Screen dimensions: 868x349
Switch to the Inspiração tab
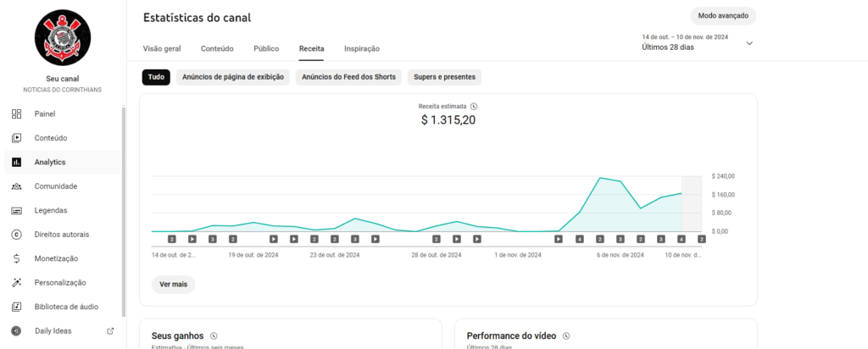pyautogui.click(x=362, y=48)
